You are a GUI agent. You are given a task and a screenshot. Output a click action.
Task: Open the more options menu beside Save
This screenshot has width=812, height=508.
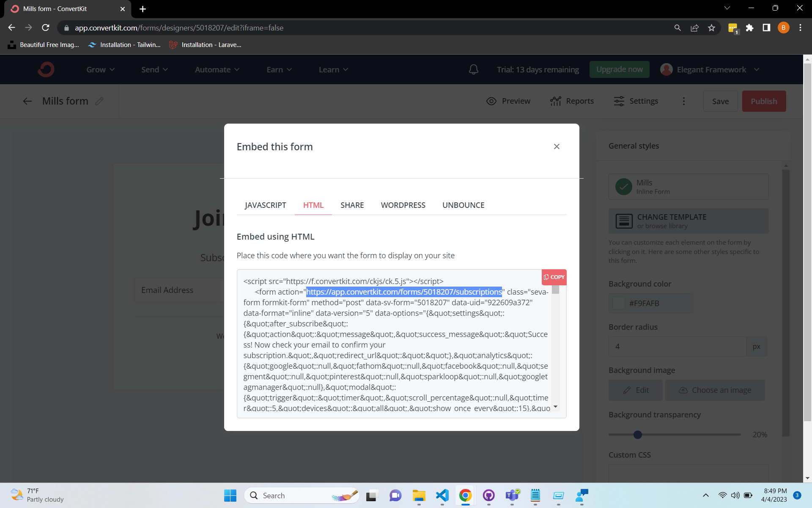pos(683,101)
